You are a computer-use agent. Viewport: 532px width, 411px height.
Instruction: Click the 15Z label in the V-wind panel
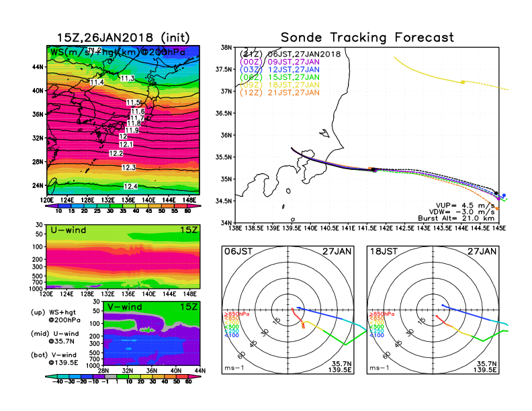(189, 307)
